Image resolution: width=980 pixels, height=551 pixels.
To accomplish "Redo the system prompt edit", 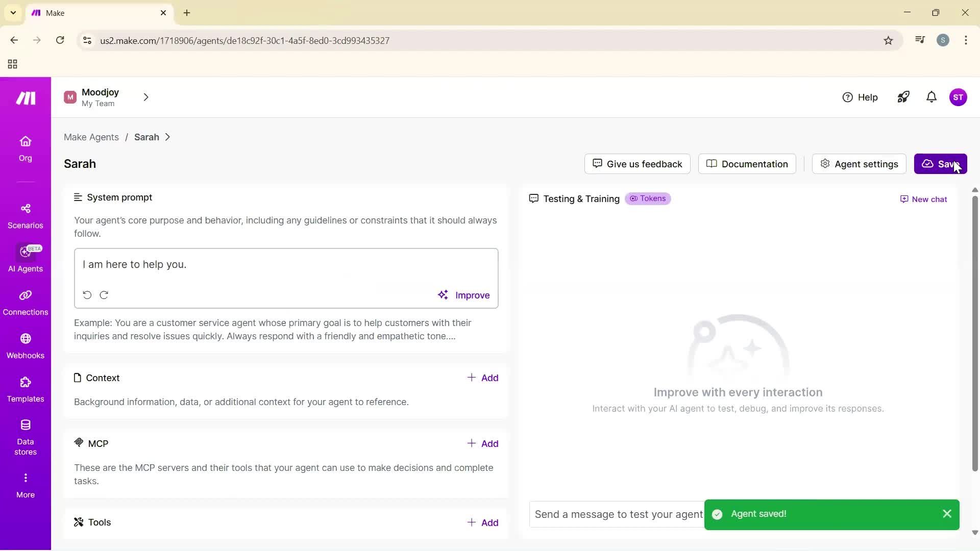I will tap(104, 295).
